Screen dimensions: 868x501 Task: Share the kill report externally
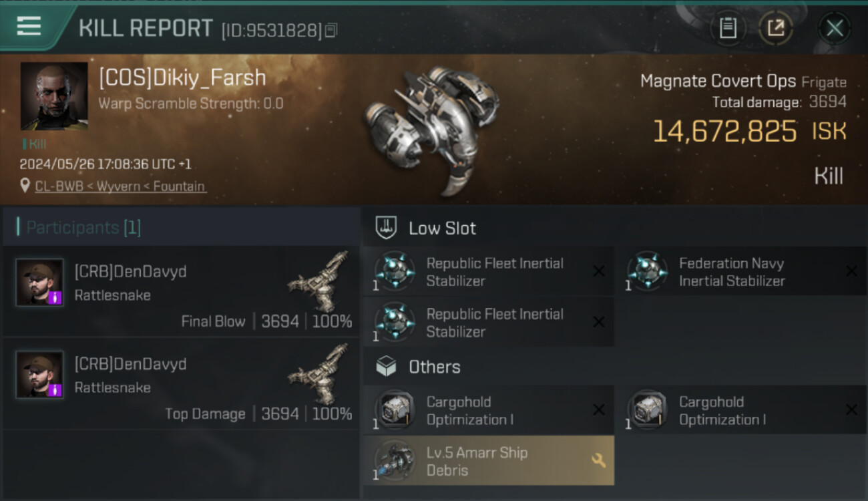coord(775,28)
